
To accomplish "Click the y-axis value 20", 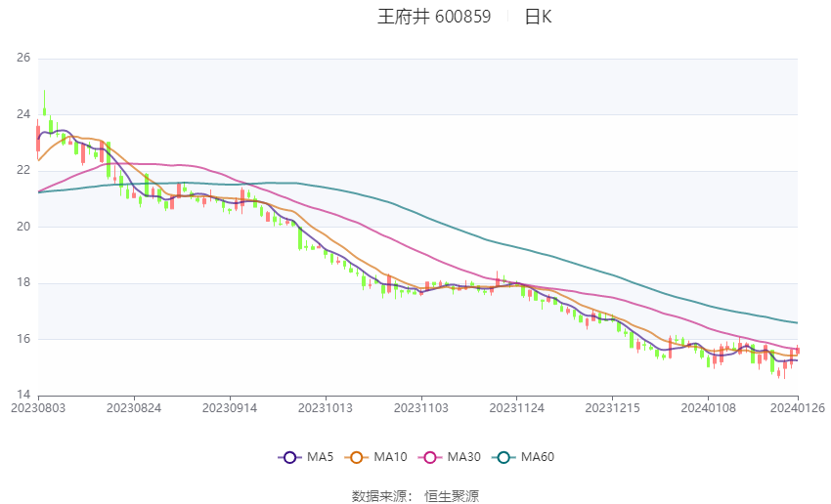I will tap(23, 227).
